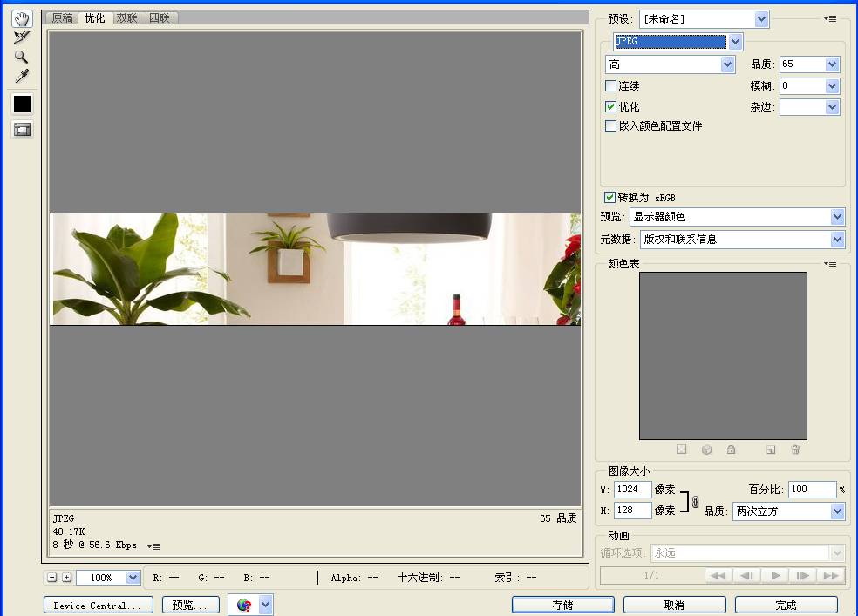
Task: Disable the 优化 (optimized) checkbox
Action: pos(610,106)
